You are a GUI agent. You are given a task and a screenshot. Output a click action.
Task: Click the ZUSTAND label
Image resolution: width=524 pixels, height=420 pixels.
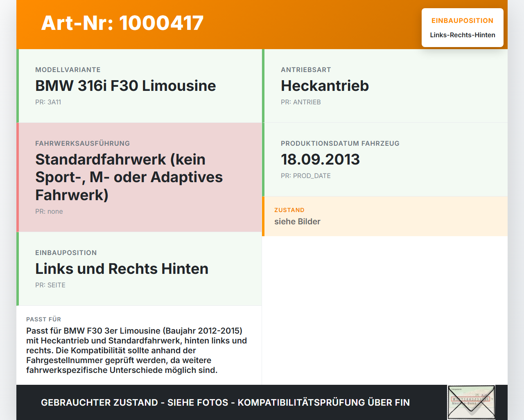tap(289, 210)
